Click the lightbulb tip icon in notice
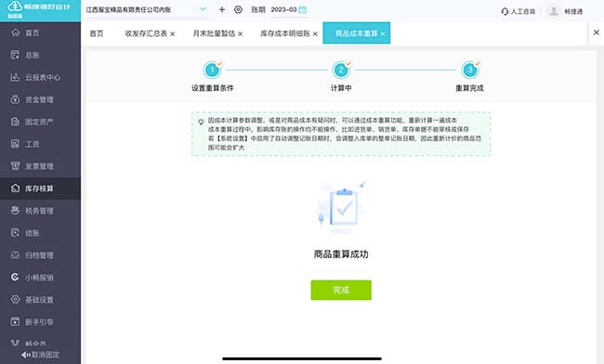Image resolution: width=604 pixels, height=364 pixels. click(x=201, y=122)
